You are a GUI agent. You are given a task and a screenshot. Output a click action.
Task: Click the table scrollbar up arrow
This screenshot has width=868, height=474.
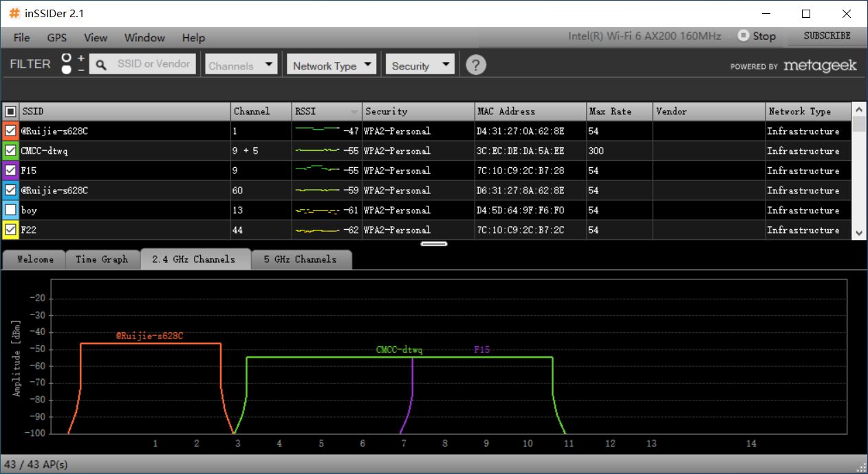(x=859, y=109)
